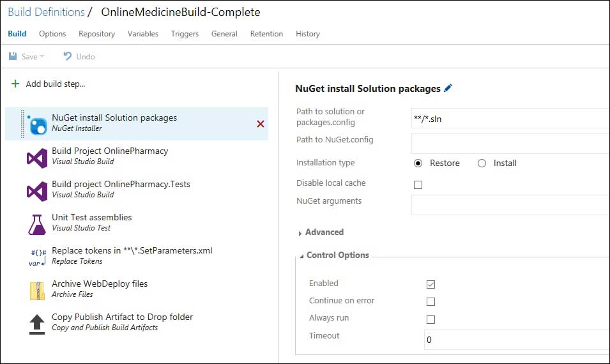The image size is (610, 364).
Task: Switch to the Triggers tab
Action: click(x=185, y=34)
